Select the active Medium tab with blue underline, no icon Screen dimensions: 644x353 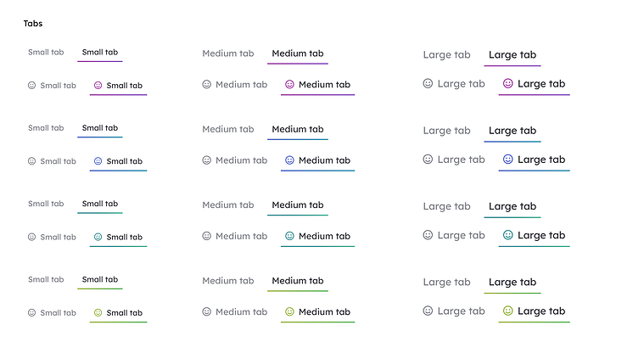tap(298, 130)
